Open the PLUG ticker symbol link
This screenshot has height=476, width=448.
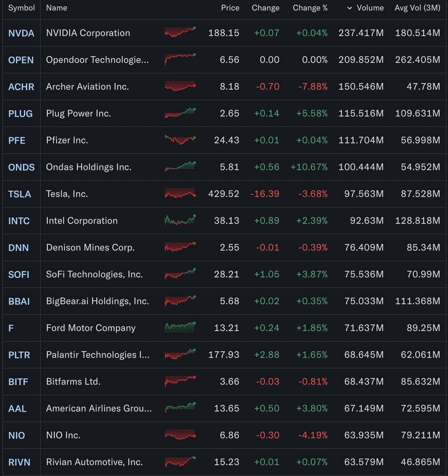pos(21,114)
